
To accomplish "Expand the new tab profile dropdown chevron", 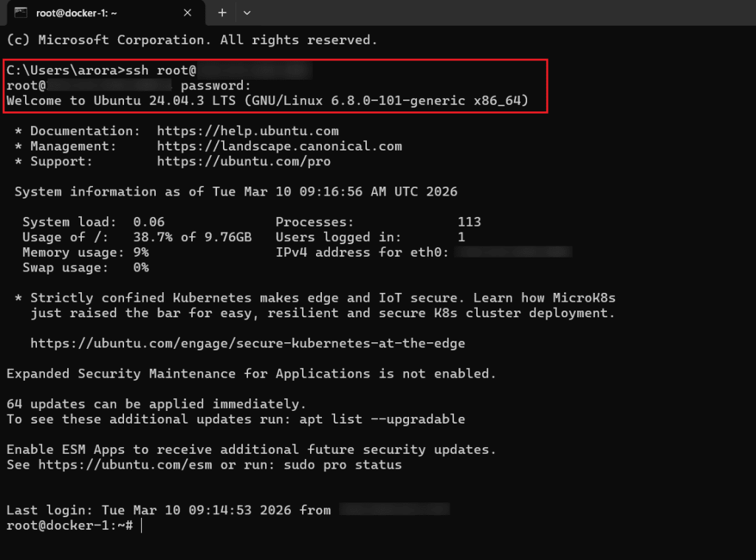I will point(247,13).
